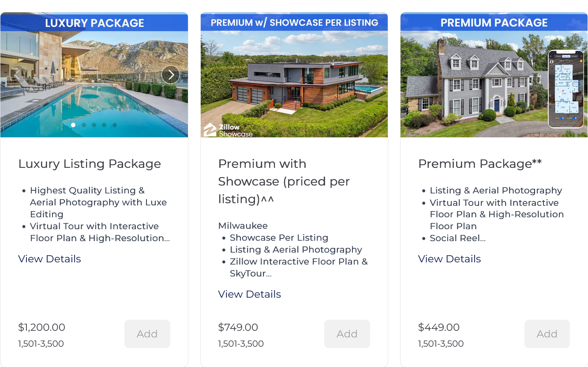
Task: Click the Premium Package house image
Action: coord(472,84)
